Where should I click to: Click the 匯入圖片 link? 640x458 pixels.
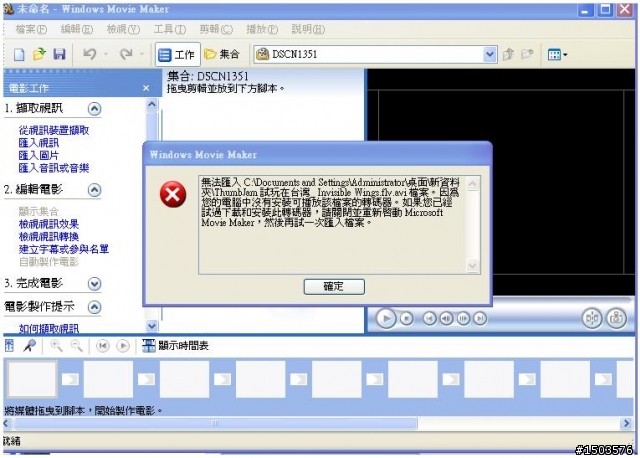pyautogui.click(x=39, y=156)
